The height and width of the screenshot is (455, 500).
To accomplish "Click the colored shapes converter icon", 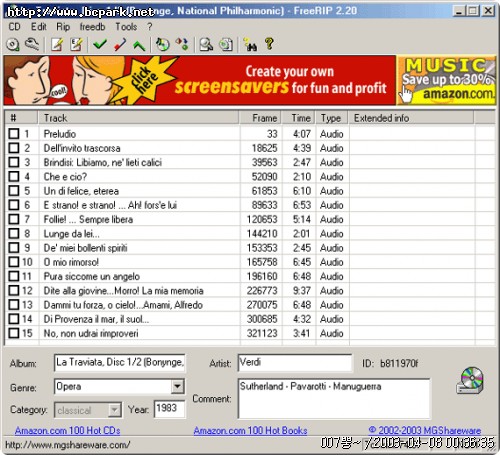I will [x=182, y=44].
